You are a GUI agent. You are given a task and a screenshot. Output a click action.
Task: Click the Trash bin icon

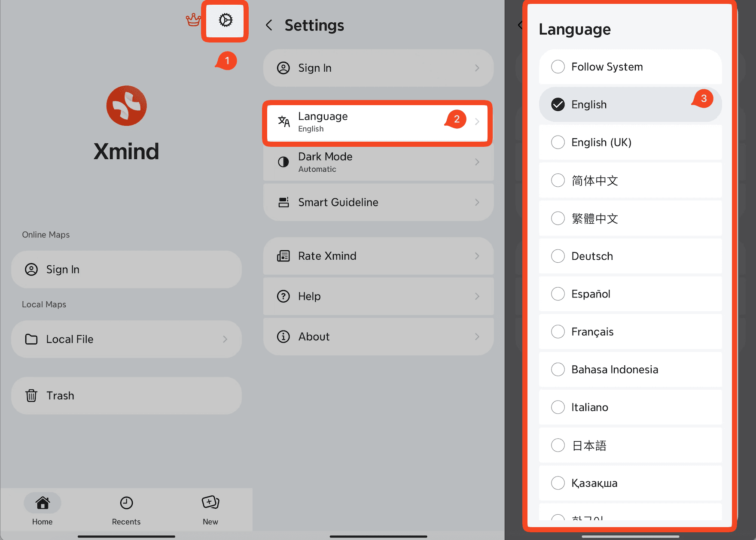[x=31, y=395]
